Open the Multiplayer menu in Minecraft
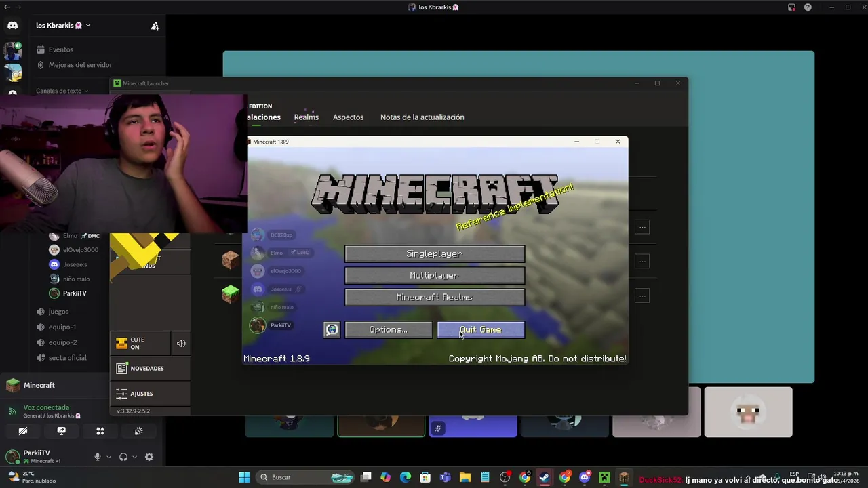This screenshot has height=488, width=868. (x=434, y=275)
